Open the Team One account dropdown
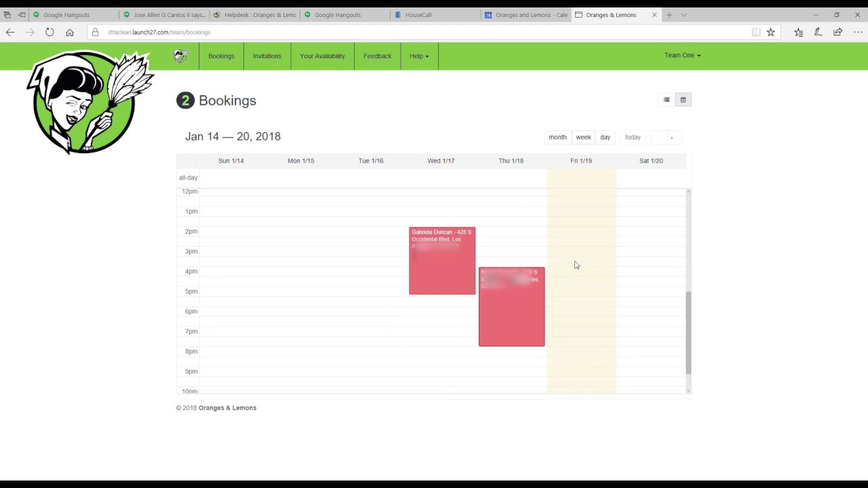The width and height of the screenshot is (868, 488). tap(682, 56)
